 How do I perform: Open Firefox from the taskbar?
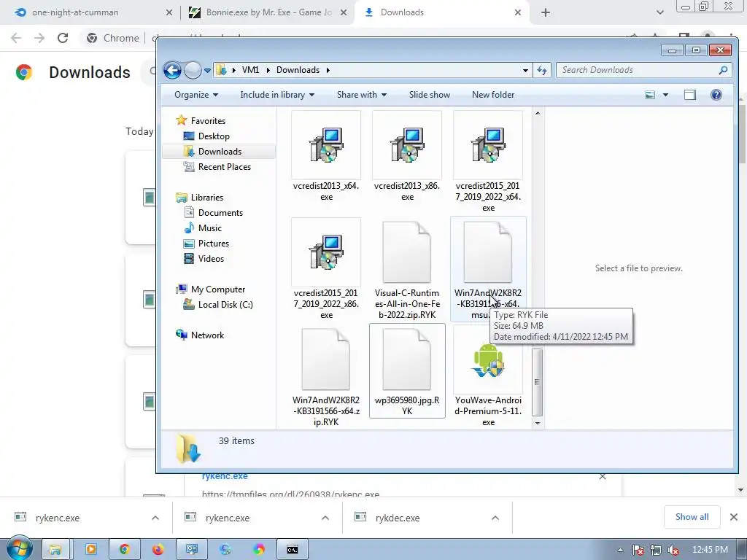point(158,550)
